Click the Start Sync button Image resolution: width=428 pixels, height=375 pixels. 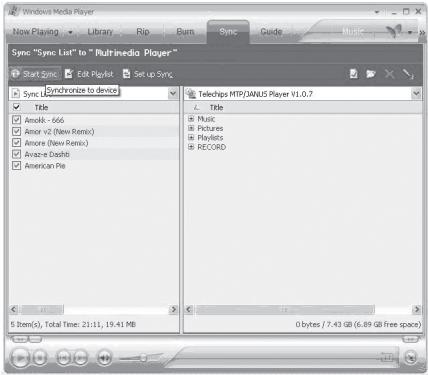[35, 74]
